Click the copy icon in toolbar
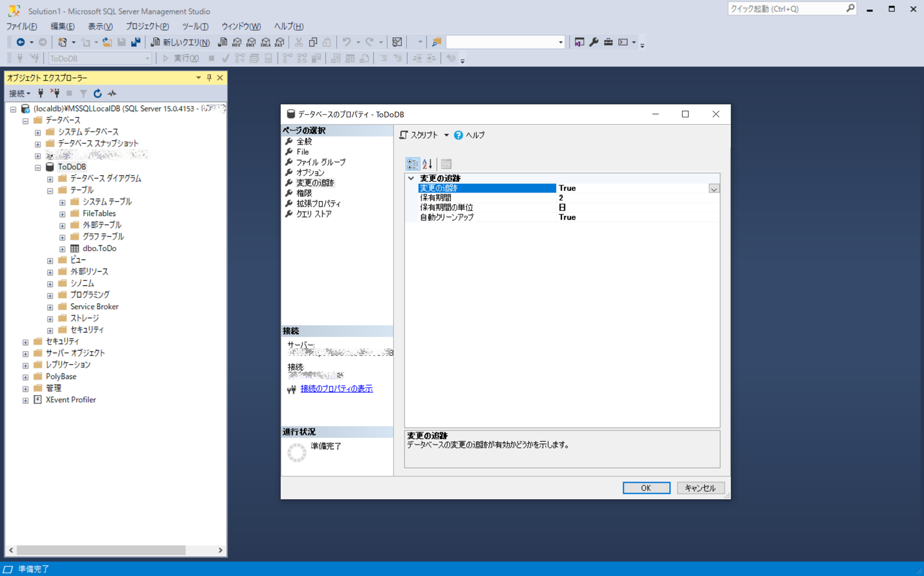924x576 pixels. 313,42
